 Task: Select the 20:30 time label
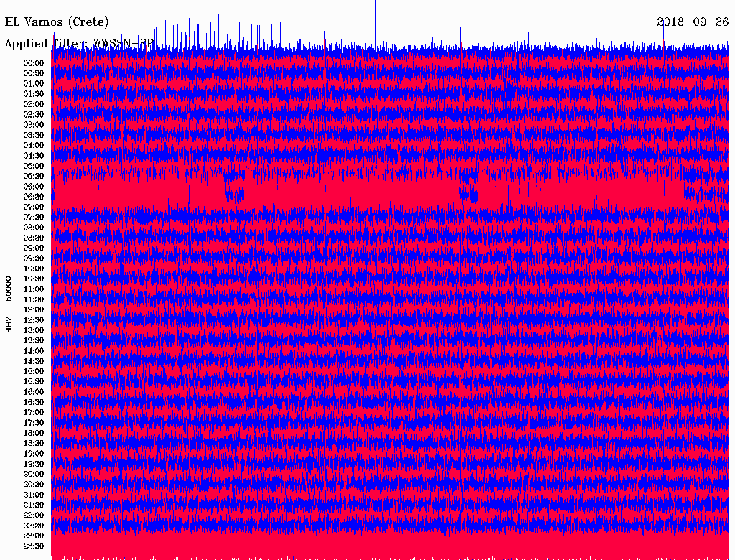34,484
